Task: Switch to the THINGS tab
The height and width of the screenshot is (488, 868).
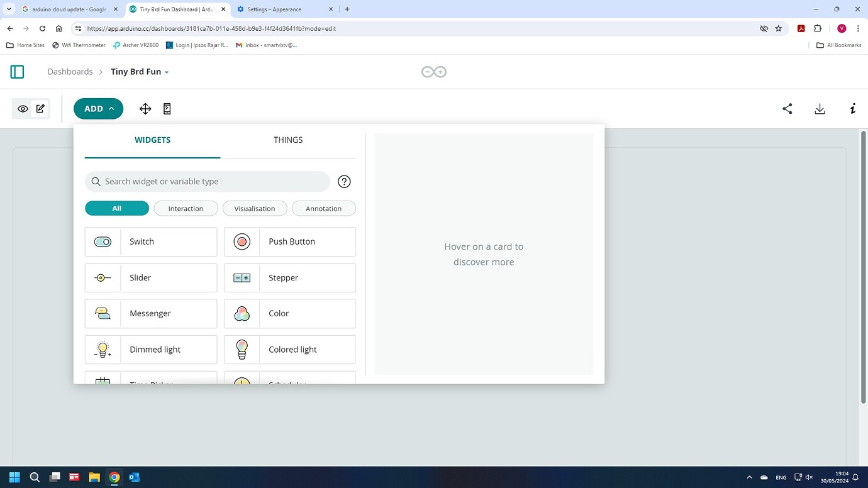Action: pos(288,140)
